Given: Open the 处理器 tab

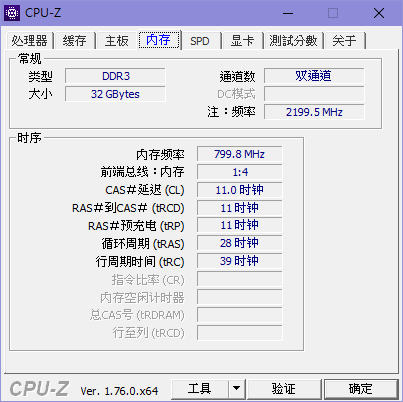Looking at the screenshot, I should pyautogui.click(x=29, y=41).
